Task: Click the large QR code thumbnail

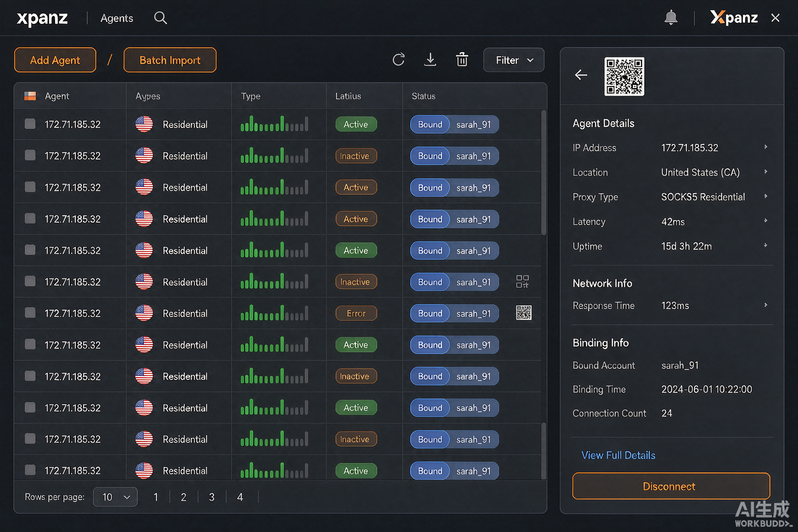Action: (x=624, y=76)
